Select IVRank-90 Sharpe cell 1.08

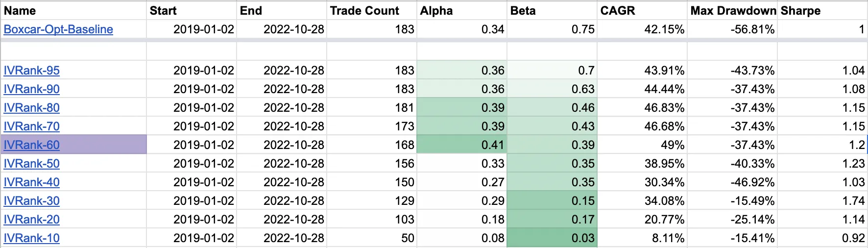coord(822,89)
